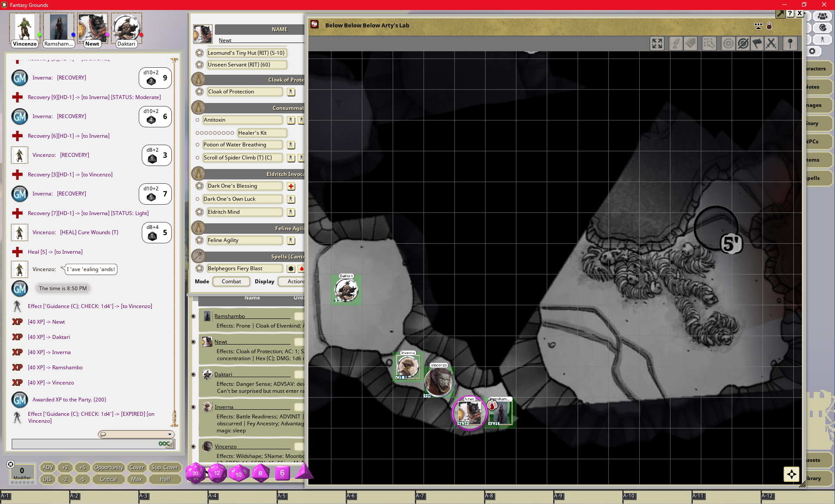Click Dark One's Blessing red heal icon

(x=291, y=186)
